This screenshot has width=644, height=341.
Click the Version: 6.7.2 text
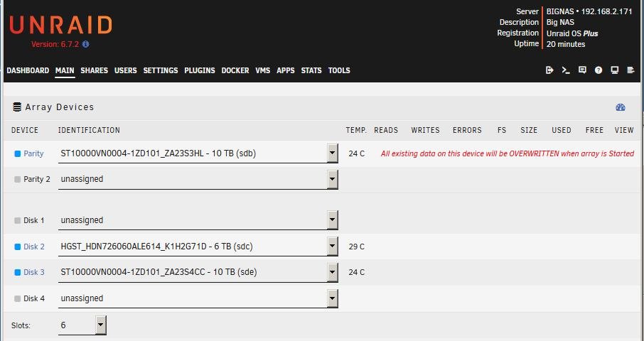pyautogui.click(x=55, y=44)
